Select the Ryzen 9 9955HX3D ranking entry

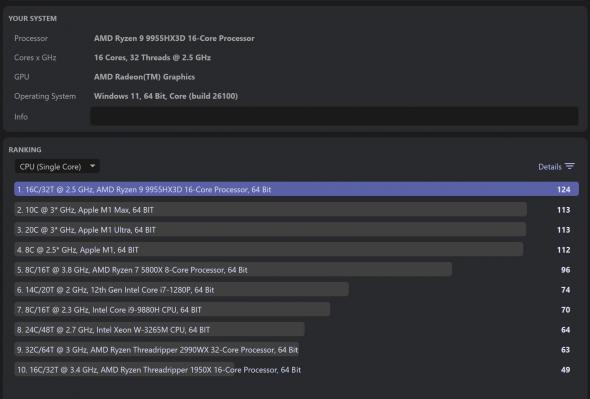pos(297,189)
